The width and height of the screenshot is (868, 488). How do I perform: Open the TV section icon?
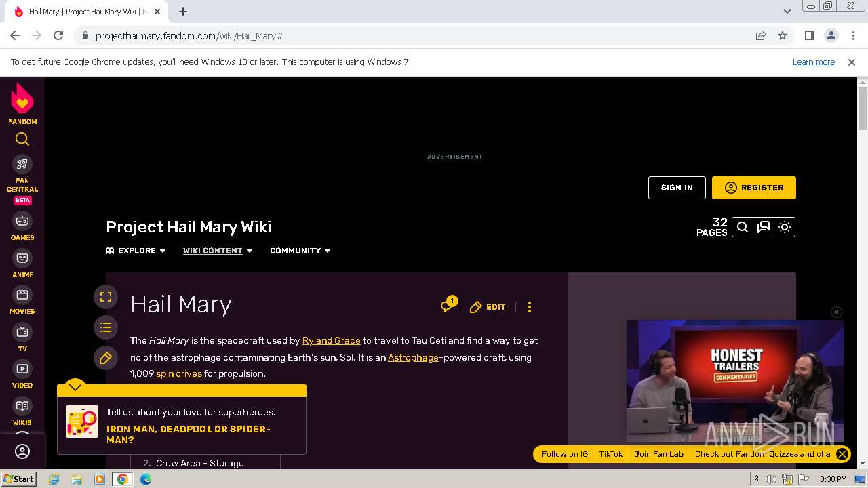(22, 332)
